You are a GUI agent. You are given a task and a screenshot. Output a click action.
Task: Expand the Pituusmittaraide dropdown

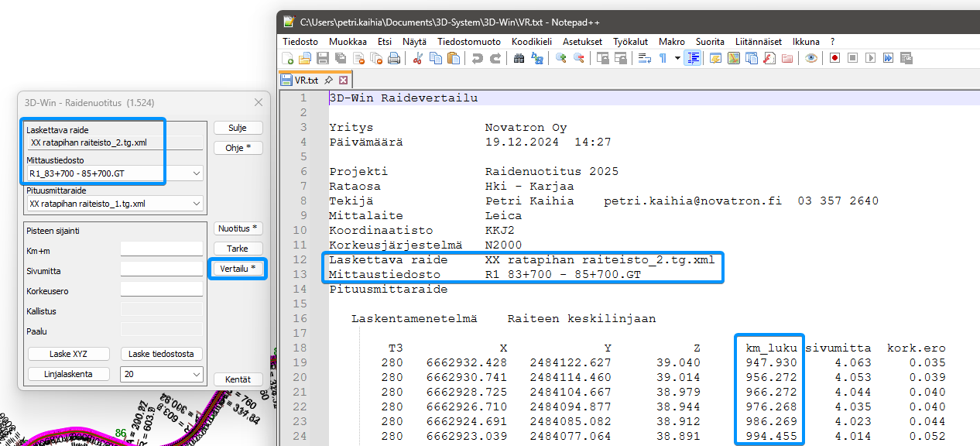pos(196,204)
